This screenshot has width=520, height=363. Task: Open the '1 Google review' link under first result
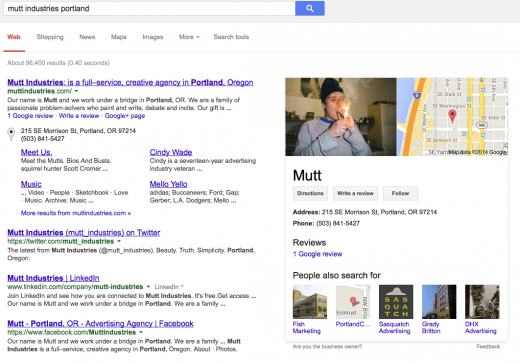point(30,116)
